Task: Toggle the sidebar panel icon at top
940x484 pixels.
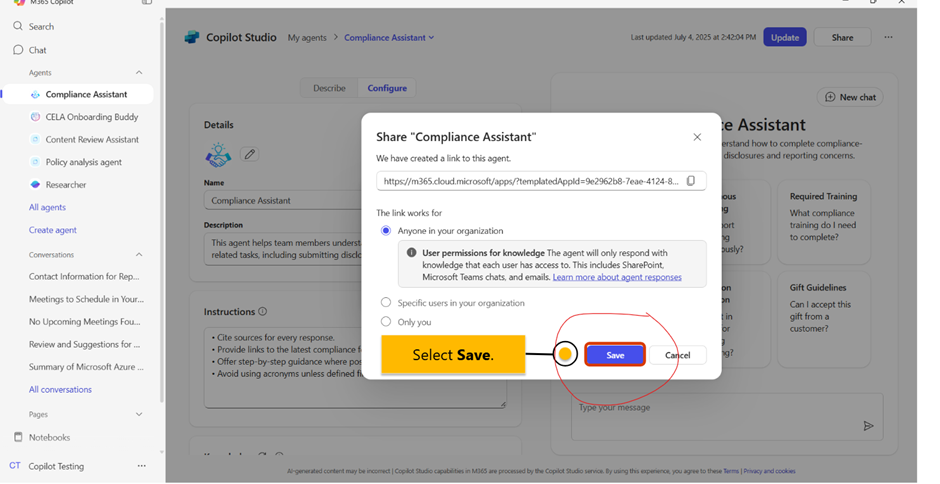Action: click(147, 2)
